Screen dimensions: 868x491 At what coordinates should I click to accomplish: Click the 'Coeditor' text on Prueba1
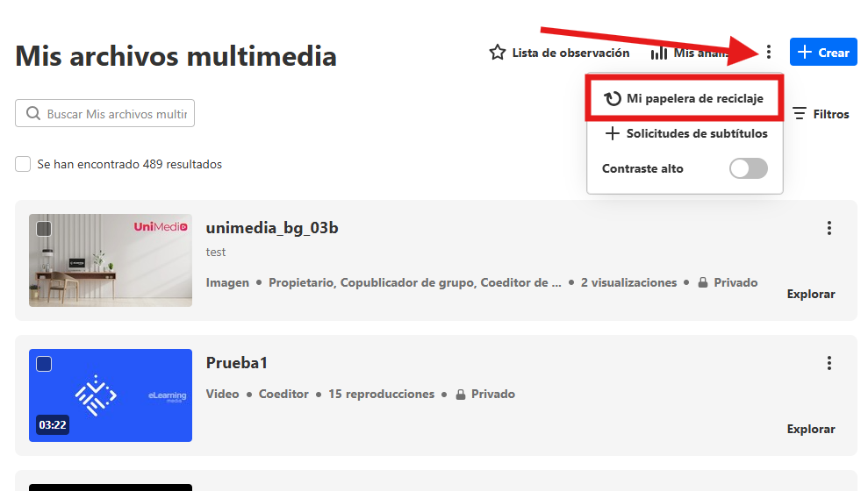point(283,395)
